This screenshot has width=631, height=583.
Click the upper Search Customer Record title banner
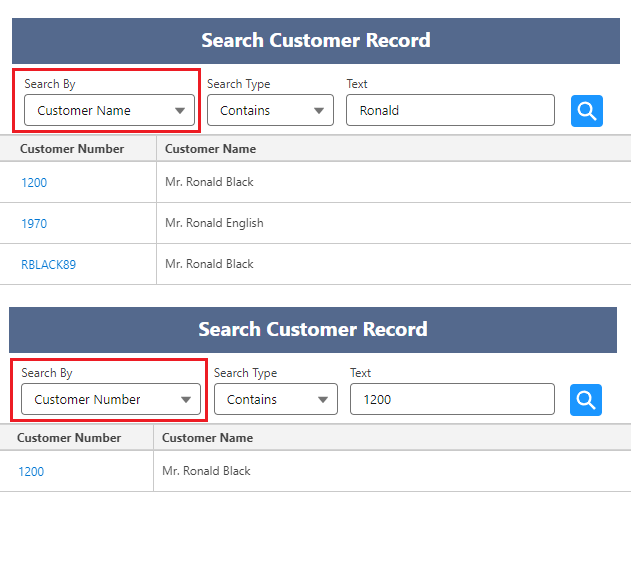(x=316, y=41)
